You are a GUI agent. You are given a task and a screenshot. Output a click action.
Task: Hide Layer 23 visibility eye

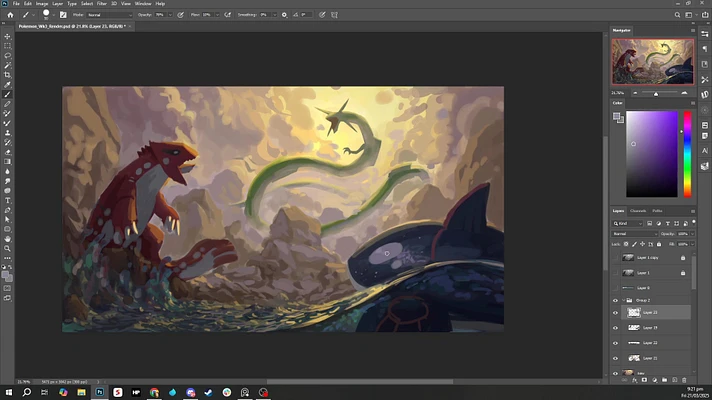tap(615, 312)
